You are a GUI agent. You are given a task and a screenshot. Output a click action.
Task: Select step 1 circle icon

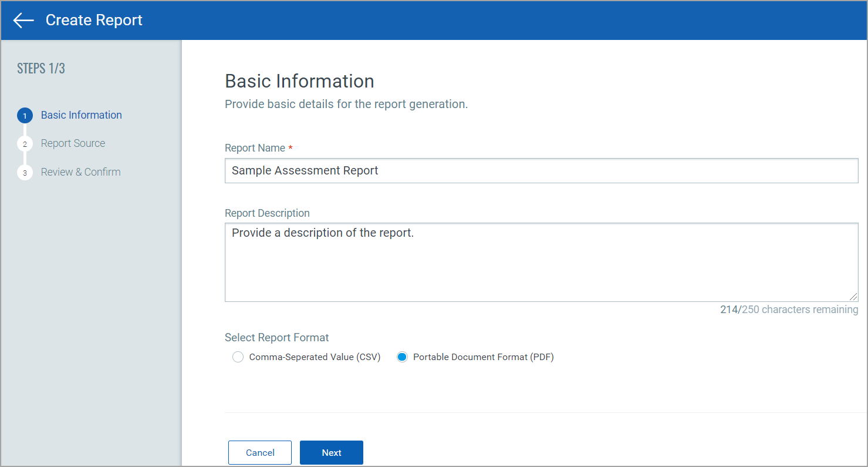tap(25, 116)
